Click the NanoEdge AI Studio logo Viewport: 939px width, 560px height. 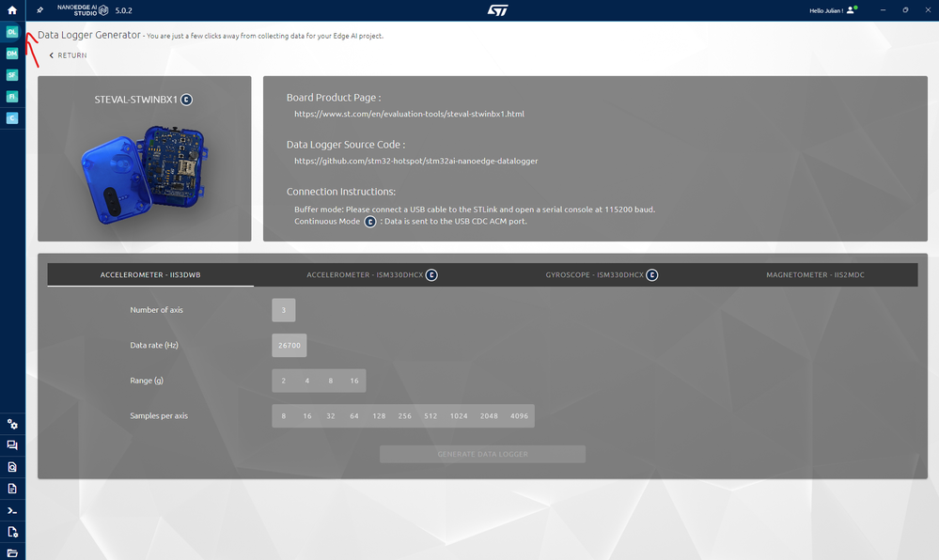pos(83,10)
